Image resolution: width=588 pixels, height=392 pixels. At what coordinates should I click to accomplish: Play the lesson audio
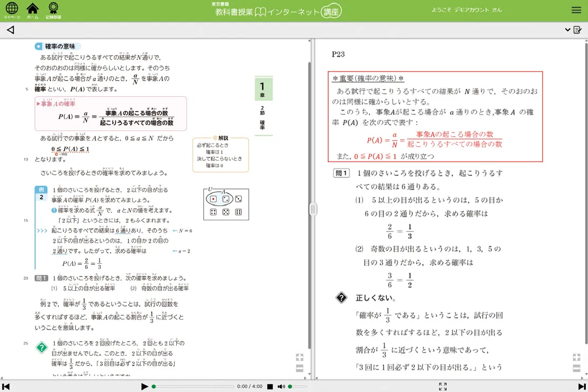[144, 386]
